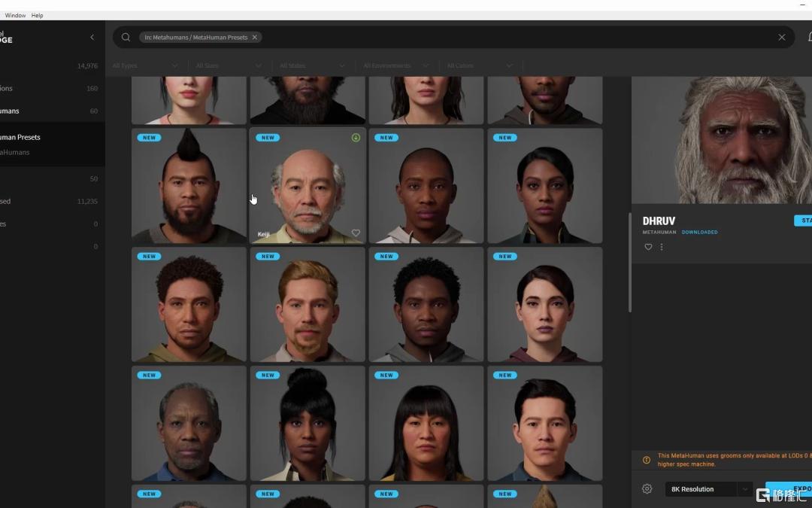Screen dimensions: 812x508
Task: Select the pale woman in maroon hoodie
Action: pos(545,305)
